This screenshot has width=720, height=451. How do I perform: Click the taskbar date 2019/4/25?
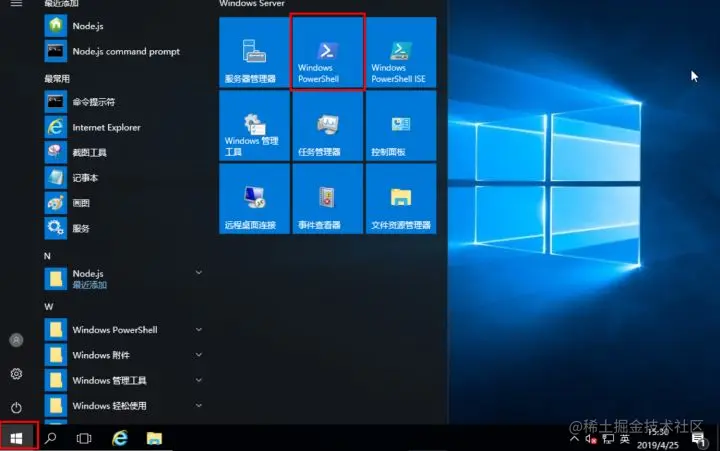tap(658, 445)
